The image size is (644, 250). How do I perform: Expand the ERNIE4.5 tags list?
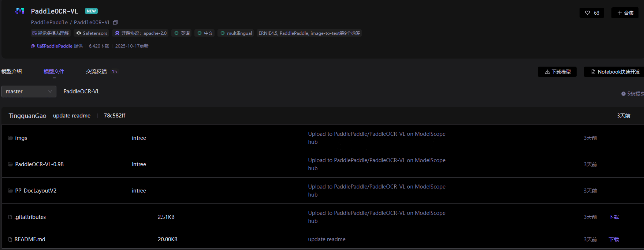pyautogui.click(x=309, y=33)
